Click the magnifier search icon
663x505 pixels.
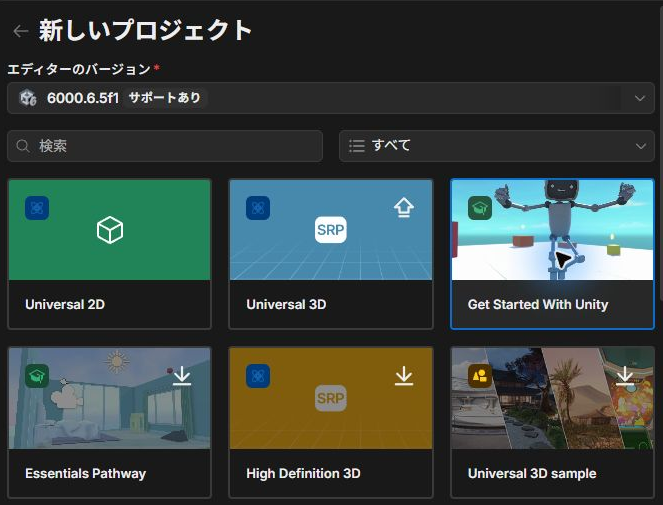(x=23, y=146)
